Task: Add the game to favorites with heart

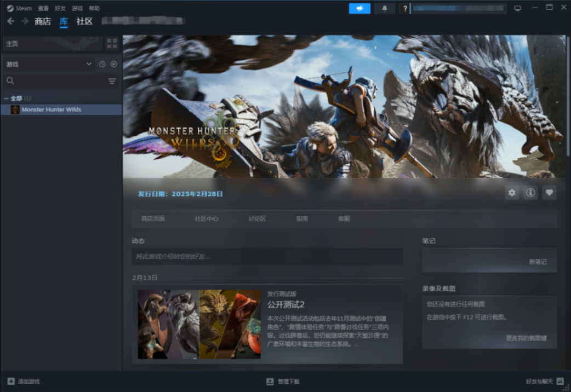Action: (x=550, y=193)
